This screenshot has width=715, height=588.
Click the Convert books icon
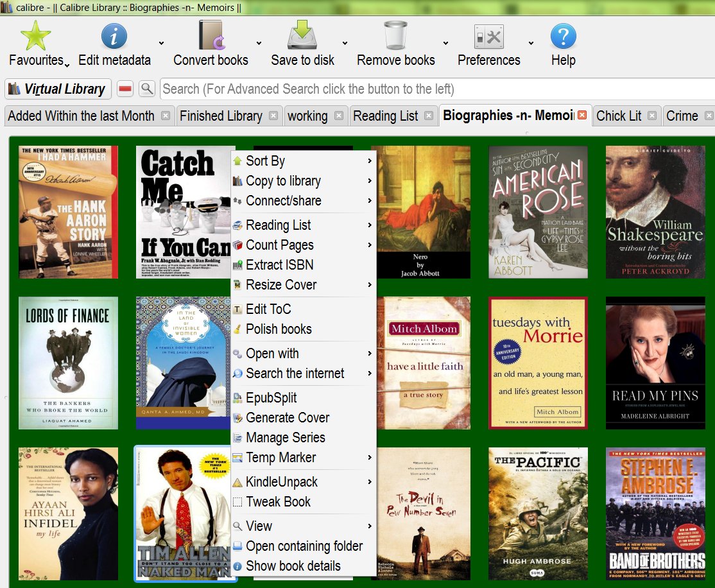[211, 36]
